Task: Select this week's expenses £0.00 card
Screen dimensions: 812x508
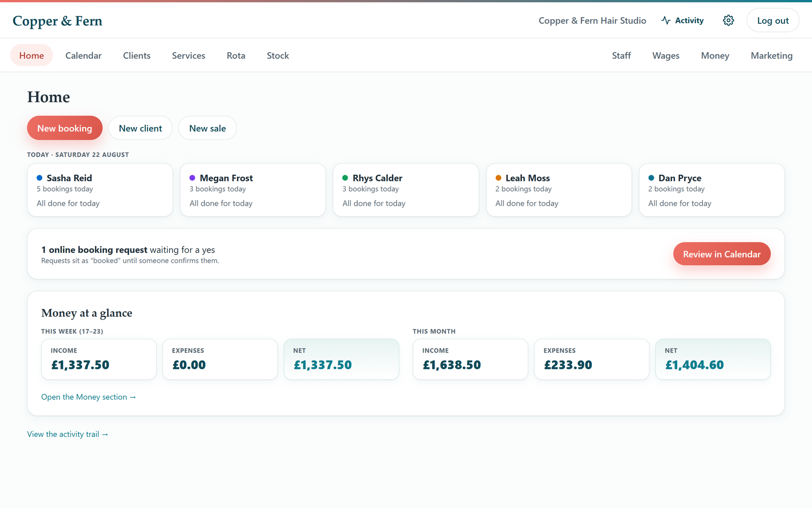Action: 220,359
